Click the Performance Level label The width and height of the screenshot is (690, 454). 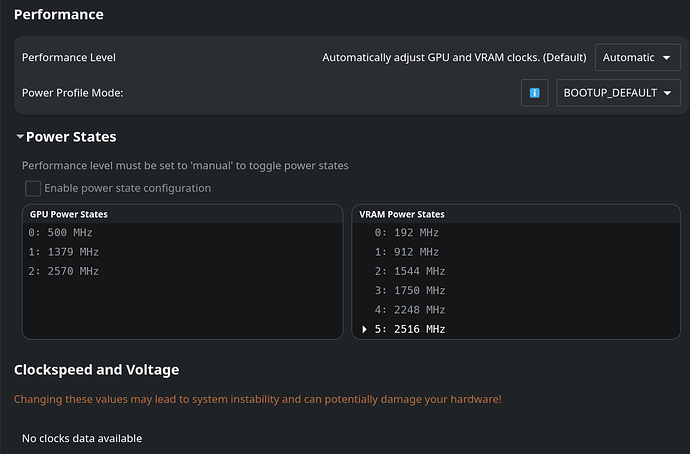click(69, 58)
